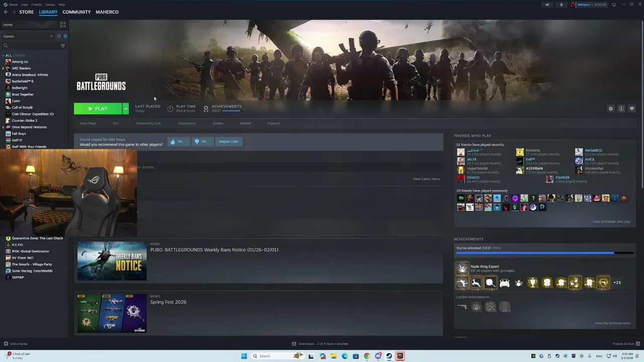Click the recent activity clock filter icon
The height and width of the screenshot is (362, 644).
(59, 36)
